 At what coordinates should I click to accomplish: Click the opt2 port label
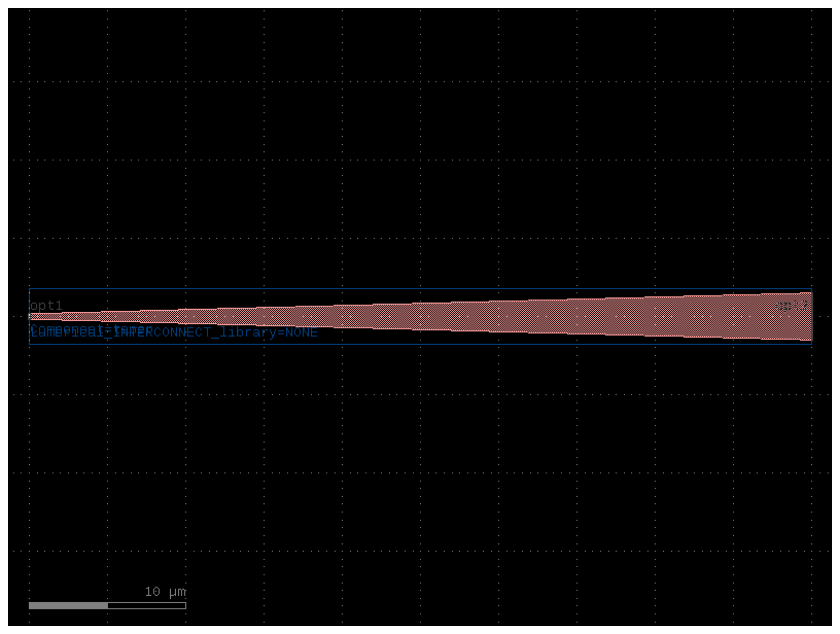[792, 305]
